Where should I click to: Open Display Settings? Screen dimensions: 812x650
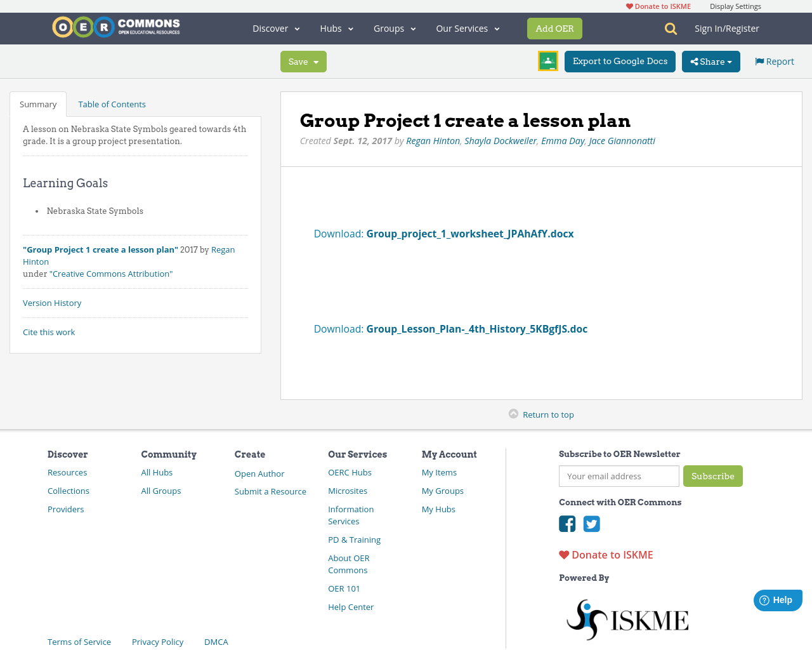tap(735, 6)
